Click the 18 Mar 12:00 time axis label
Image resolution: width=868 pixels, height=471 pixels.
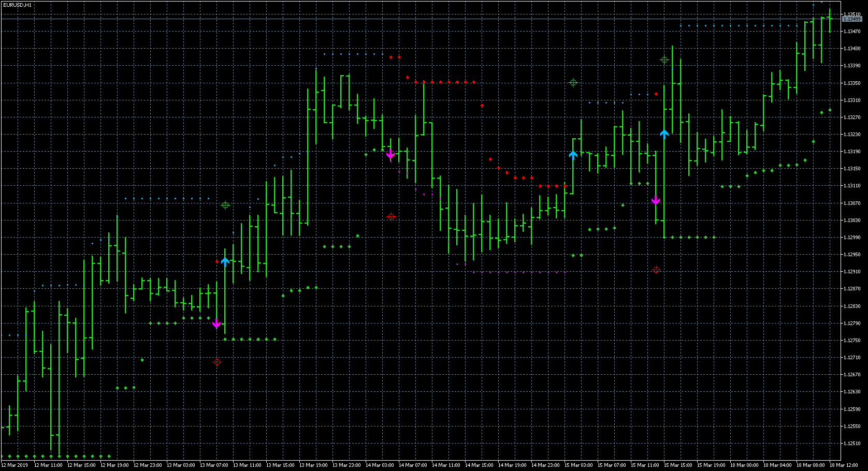click(x=843, y=465)
